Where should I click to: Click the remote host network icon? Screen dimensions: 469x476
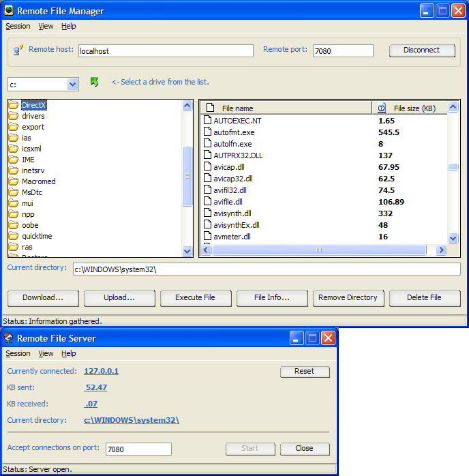18,50
